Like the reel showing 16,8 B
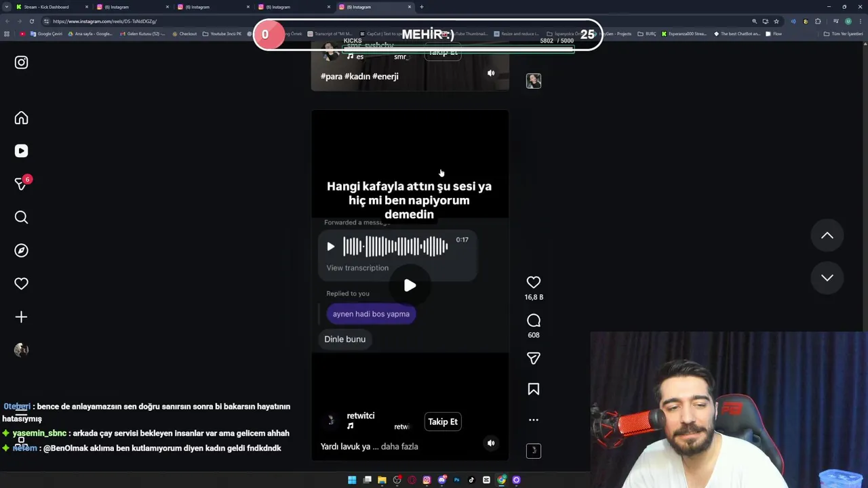Screen dimensions: 868x488 [x=534, y=282]
